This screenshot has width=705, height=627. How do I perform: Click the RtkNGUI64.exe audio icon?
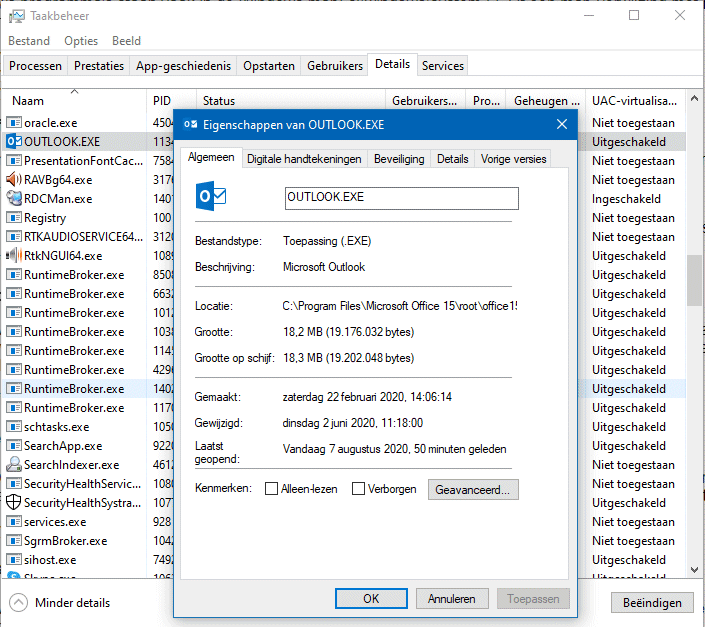point(14,255)
